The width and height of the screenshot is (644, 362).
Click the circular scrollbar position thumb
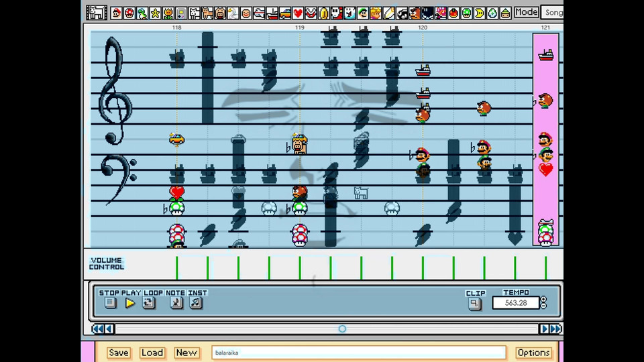click(x=342, y=328)
